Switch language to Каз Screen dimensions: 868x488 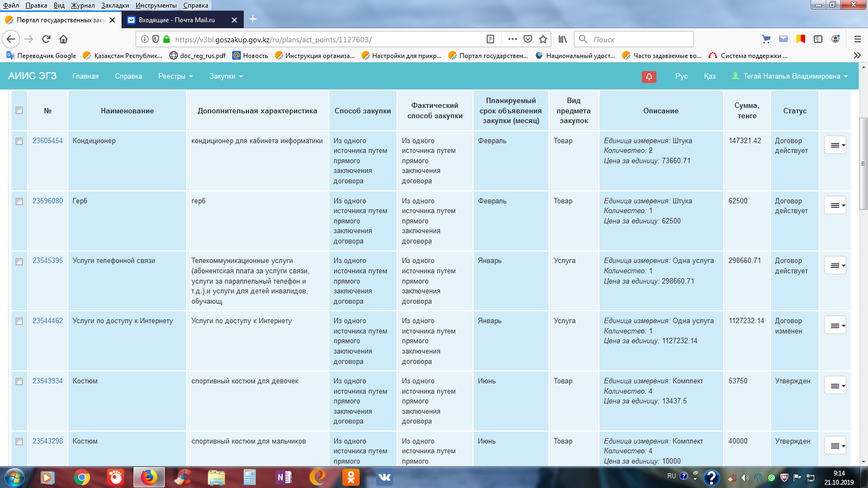tap(710, 76)
